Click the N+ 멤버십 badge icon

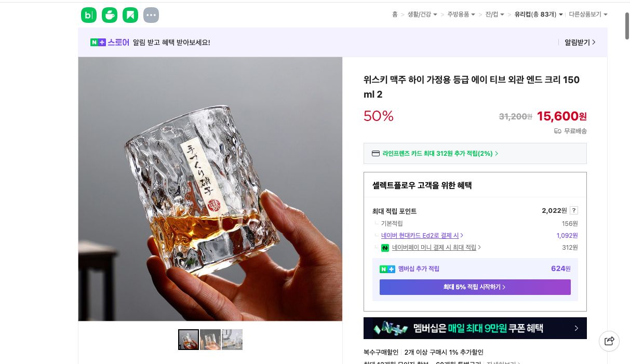click(387, 269)
